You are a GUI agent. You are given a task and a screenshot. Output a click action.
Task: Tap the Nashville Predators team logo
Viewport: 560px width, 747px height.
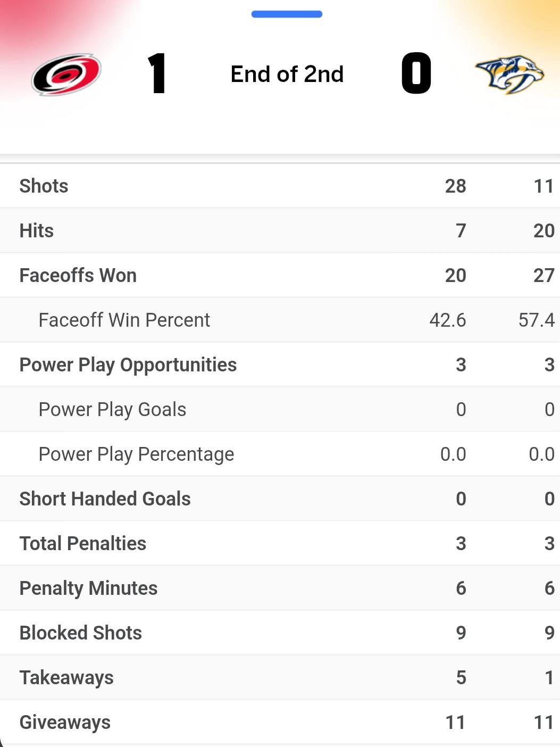509,74
